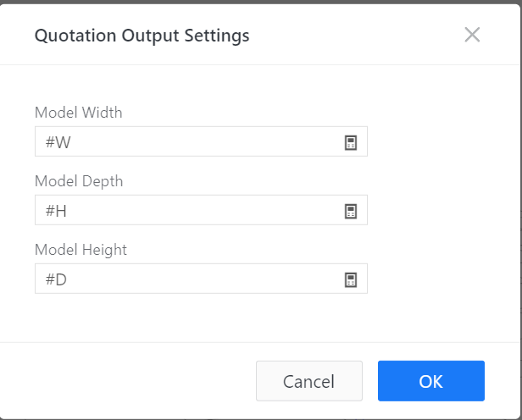
Task: Close the Quotation Output Settings dialog
Action: (x=472, y=35)
